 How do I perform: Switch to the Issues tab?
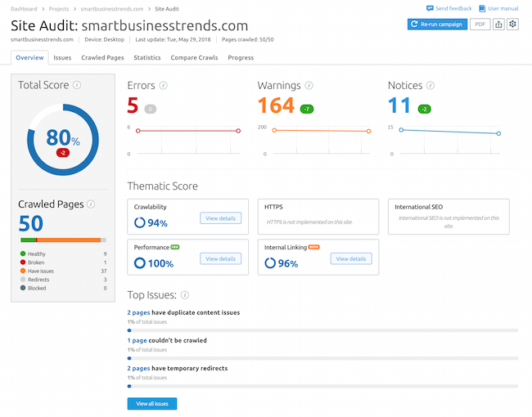62,57
